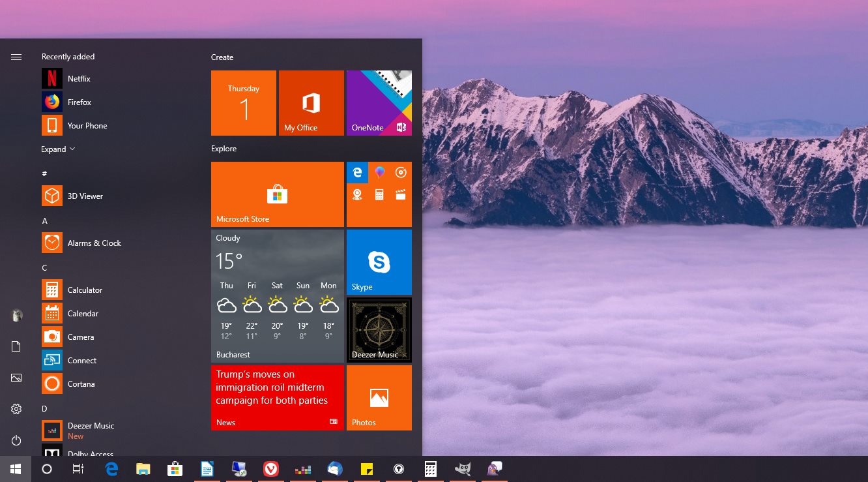Screen dimensions: 868x482
Task: Open the Thursday 1 calendar tile
Action: [244, 103]
